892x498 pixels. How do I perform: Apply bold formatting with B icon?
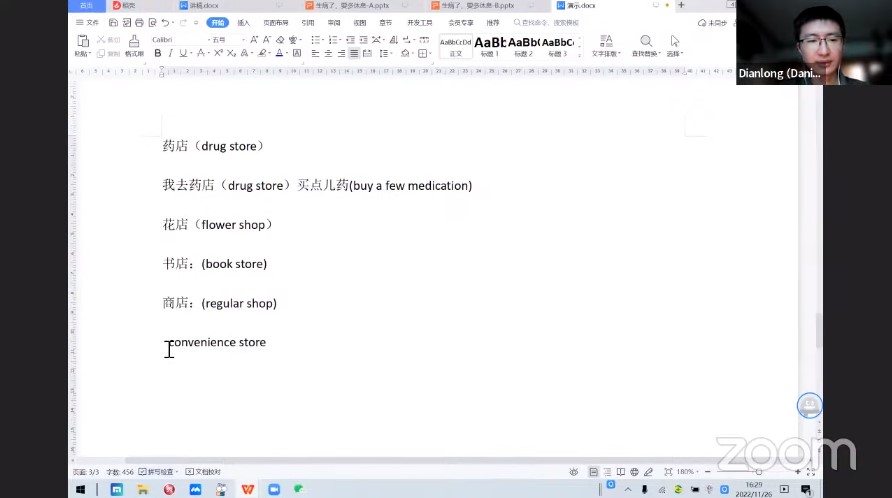tap(158, 53)
